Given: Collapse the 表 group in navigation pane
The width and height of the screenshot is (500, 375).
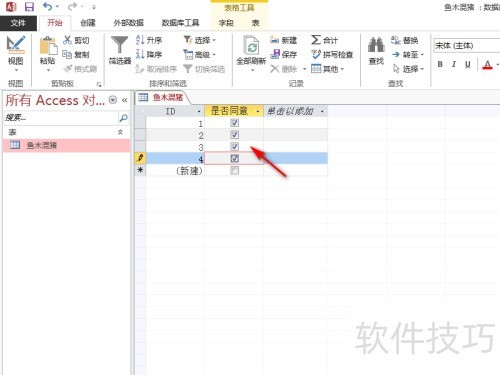Looking at the screenshot, I should (120, 132).
